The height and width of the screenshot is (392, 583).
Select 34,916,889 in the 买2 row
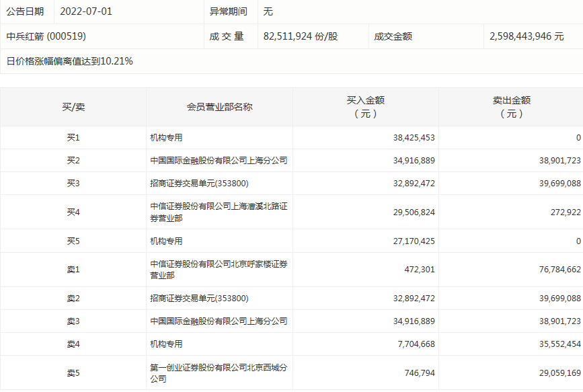tap(414, 161)
